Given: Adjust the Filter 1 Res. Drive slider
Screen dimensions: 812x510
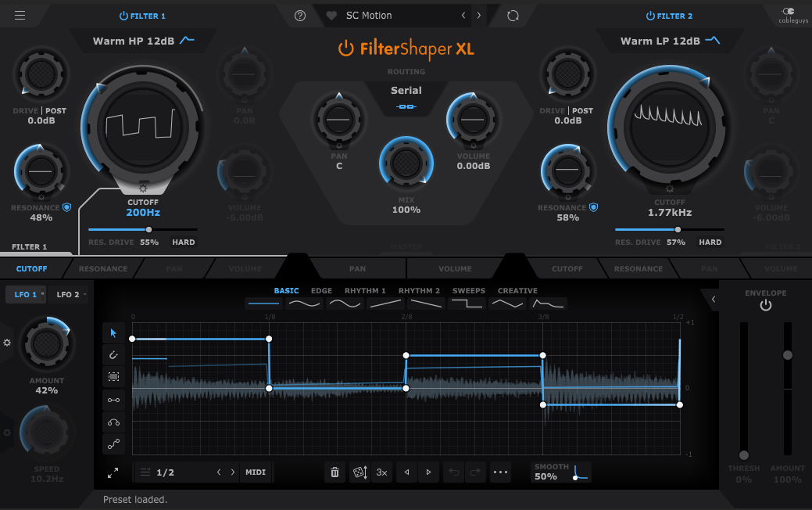Looking at the screenshot, I should pos(148,230).
